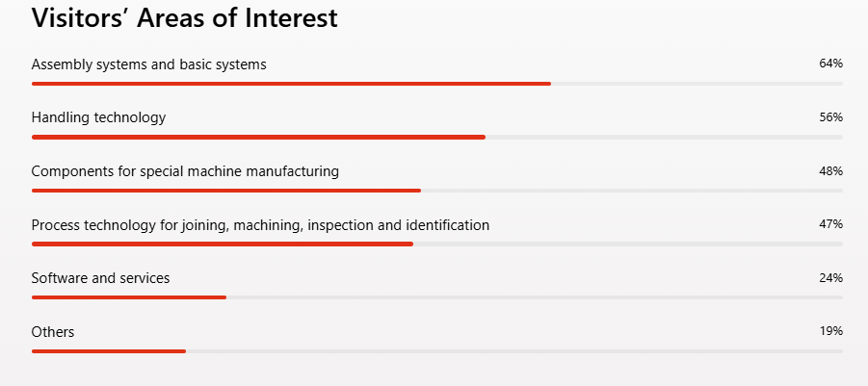
Task: Select the Software and services label
Action: click(101, 278)
